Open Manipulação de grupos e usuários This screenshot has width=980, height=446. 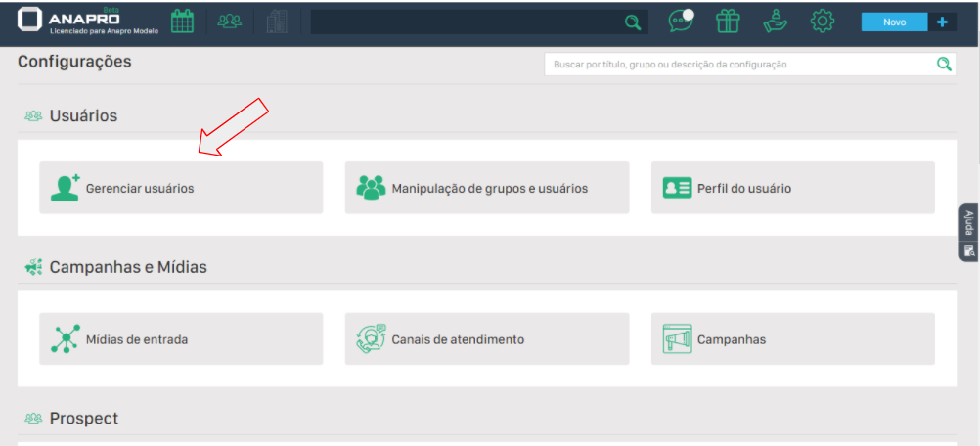pos(487,188)
